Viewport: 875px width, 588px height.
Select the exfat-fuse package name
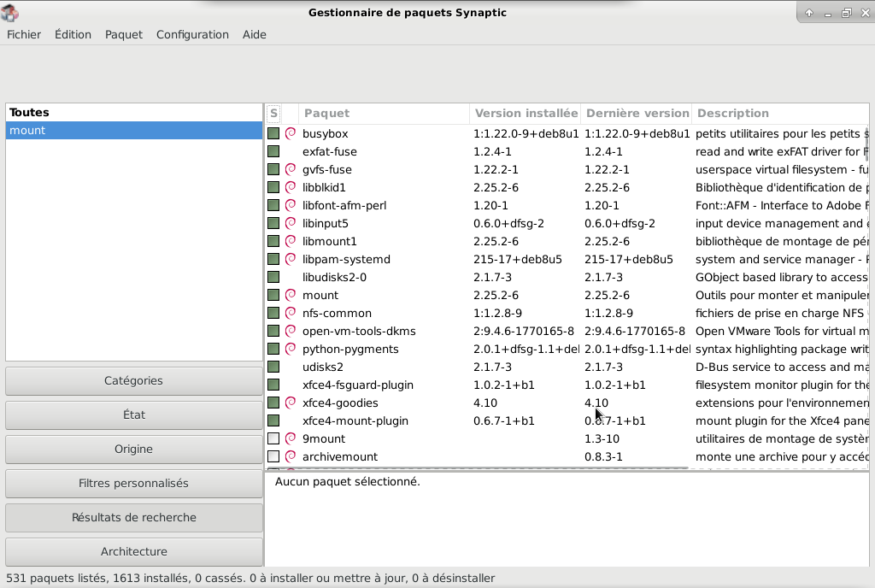point(329,151)
